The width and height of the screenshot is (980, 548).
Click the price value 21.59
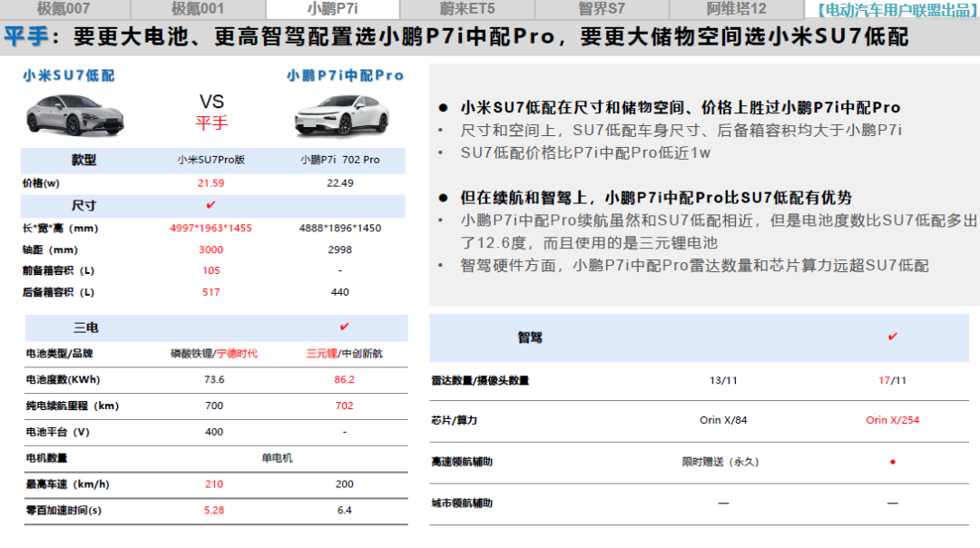tap(211, 183)
